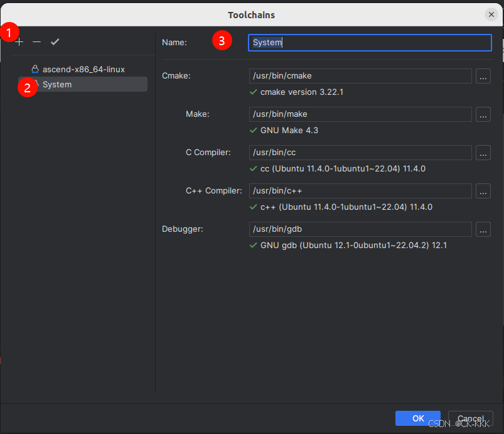Click the Cmake: label
The height and width of the screenshot is (434, 504).
point(176,76)
